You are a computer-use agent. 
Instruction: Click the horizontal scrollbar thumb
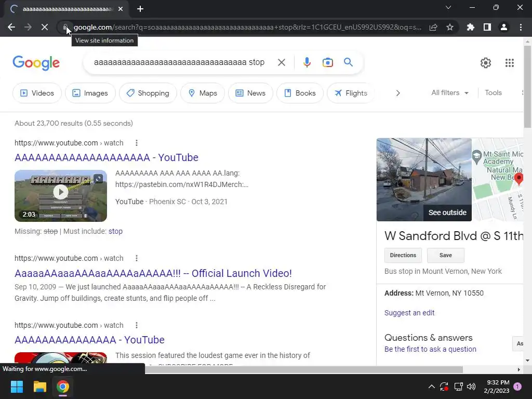coord(304,369)
